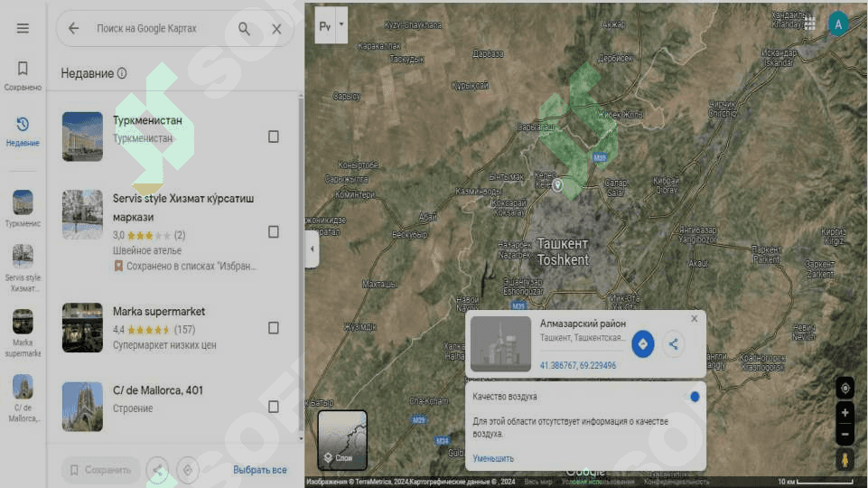Viewport: 868px width, 488px height.
Task: Click Выбрать все link
Action: pyautogui.click(x=259, y=470)
